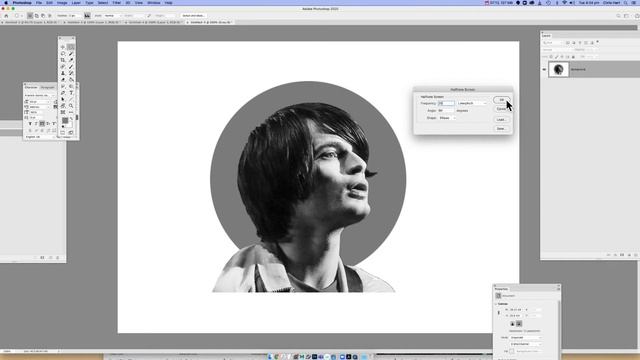Viewport: 640px width, 360px height.
Task: Select the Paint Bucket tool
Action: 71,80
